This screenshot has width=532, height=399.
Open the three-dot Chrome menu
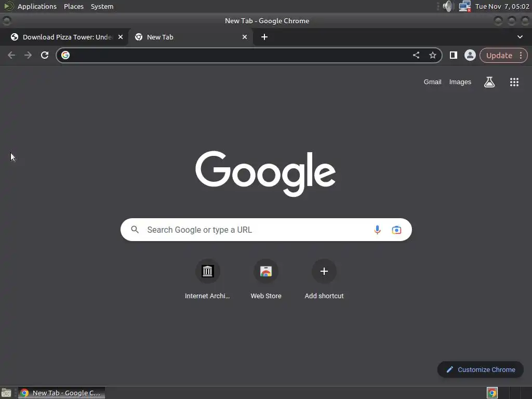tap(521, 55)
